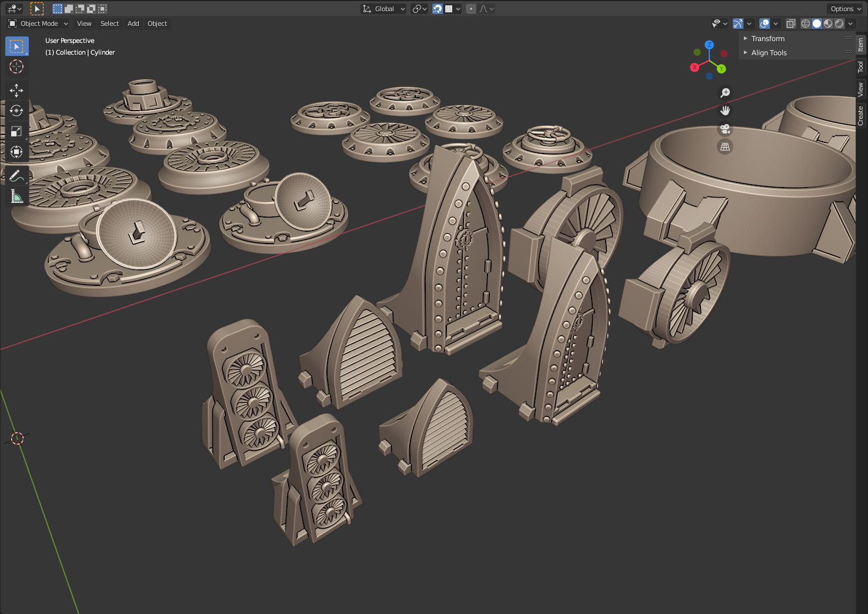Activate the Annotate pencil tool
Screen dimensions: 868x614
point(16,175)
